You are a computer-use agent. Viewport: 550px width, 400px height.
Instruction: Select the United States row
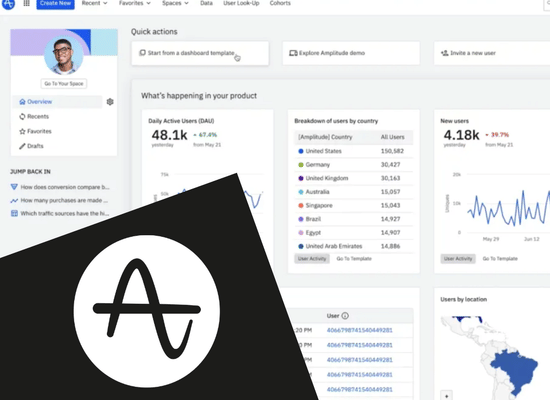354,151
